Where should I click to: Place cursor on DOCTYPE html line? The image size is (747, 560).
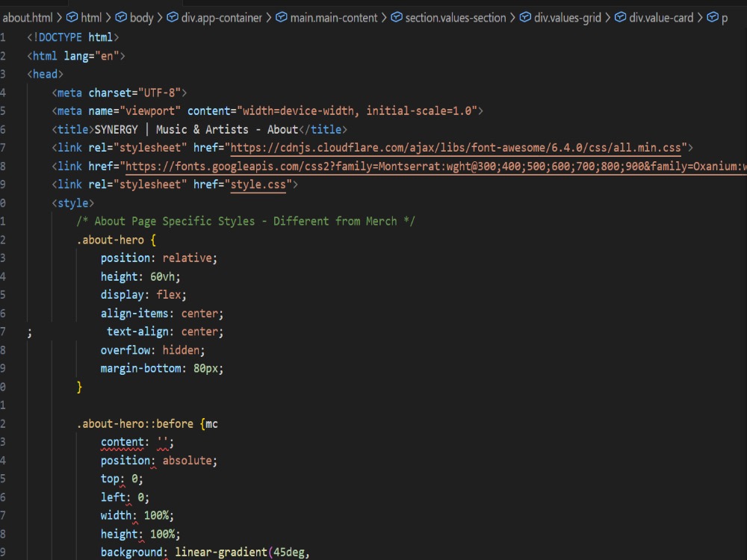tap(73, 37)
